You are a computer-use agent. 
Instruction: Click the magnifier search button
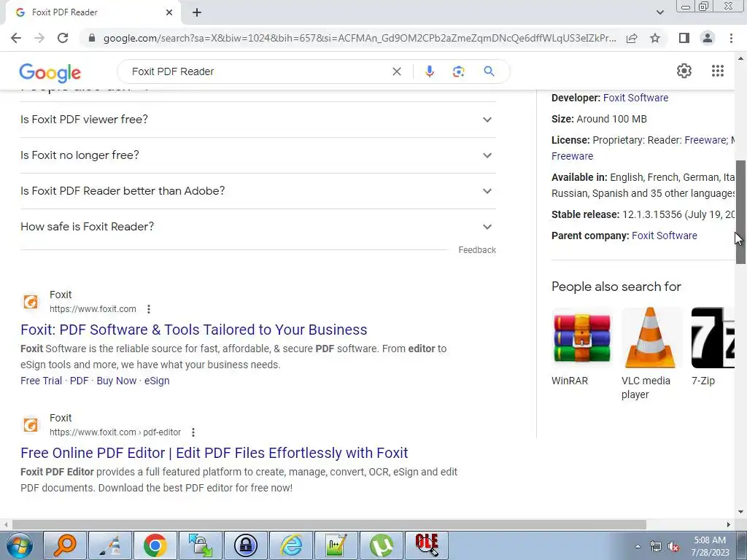489,71
